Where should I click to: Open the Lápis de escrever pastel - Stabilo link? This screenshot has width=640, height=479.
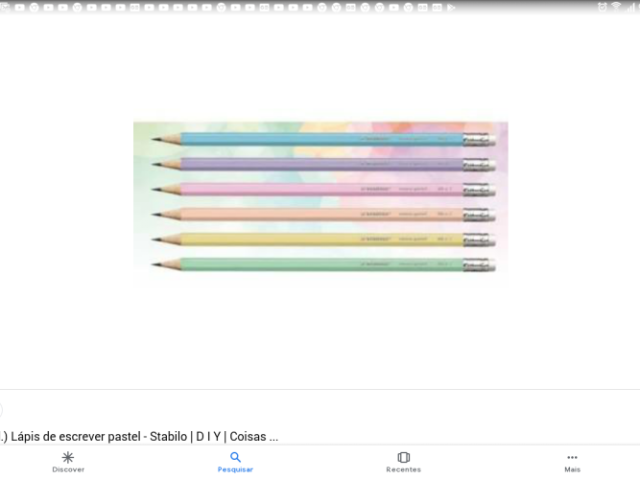(139, 436)
